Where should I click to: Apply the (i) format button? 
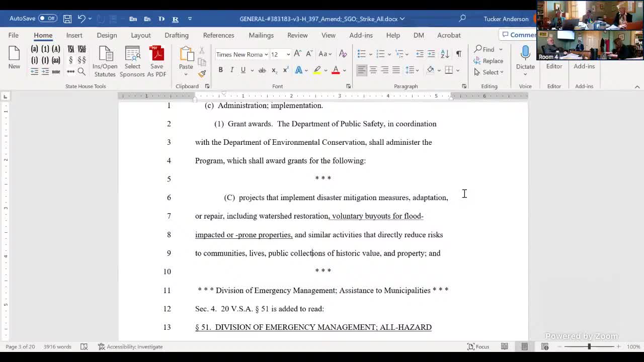click(x=34, y=60)
